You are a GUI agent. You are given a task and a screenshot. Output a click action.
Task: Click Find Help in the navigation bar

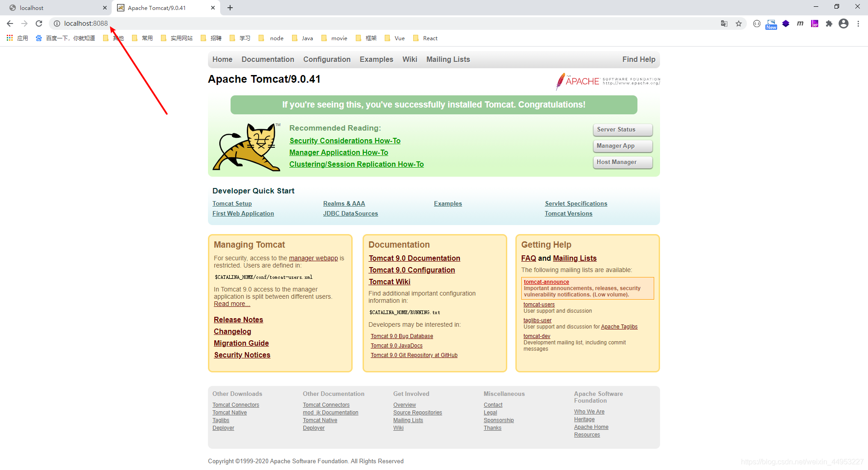639,60
